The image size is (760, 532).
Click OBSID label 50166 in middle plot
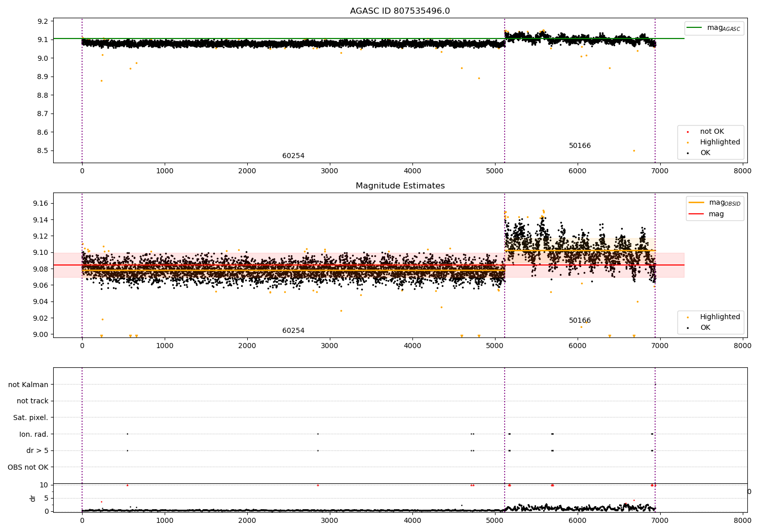pos(580,321)
